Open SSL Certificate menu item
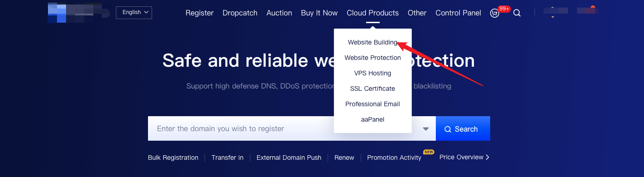 pyautogui.click(x=372, y=88)
